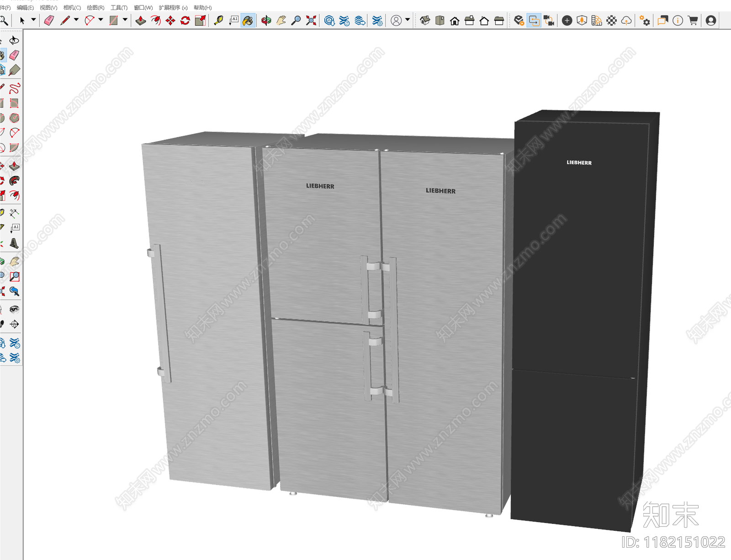The height and width of the screenshot is (560, 731).
Task: Open Enscape general settings gears
Action: (645, 21)
